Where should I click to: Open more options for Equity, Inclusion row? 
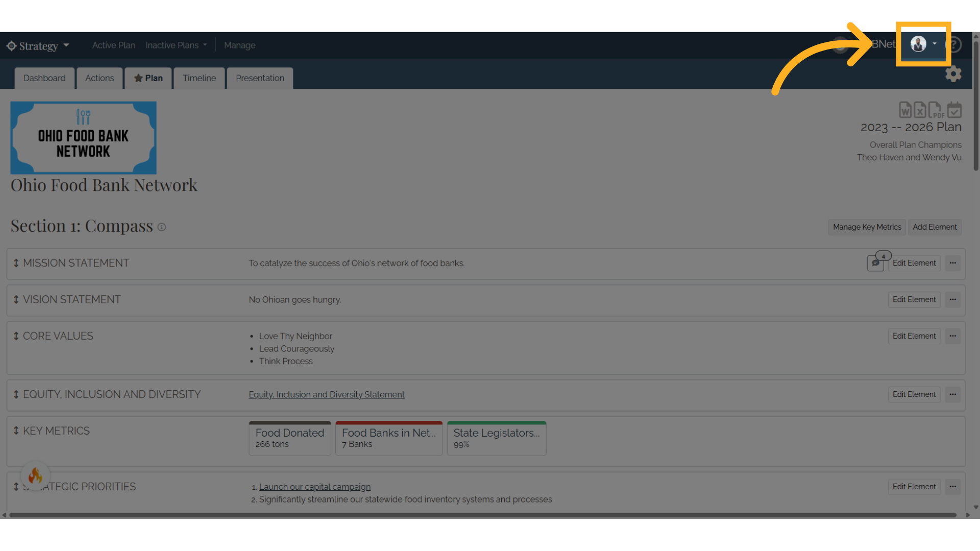[952, 394]
